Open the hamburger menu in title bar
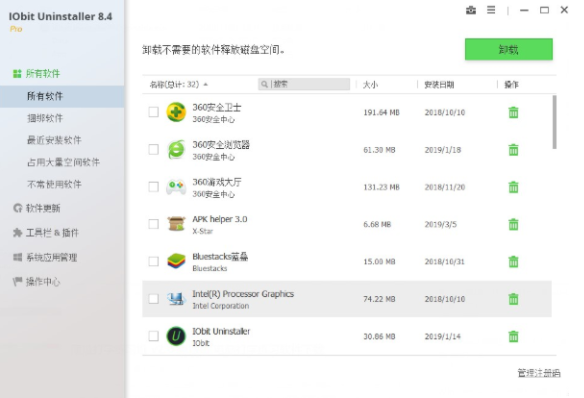Image resolution: width=584 pixels, height=398 pixels. point(491,10)
